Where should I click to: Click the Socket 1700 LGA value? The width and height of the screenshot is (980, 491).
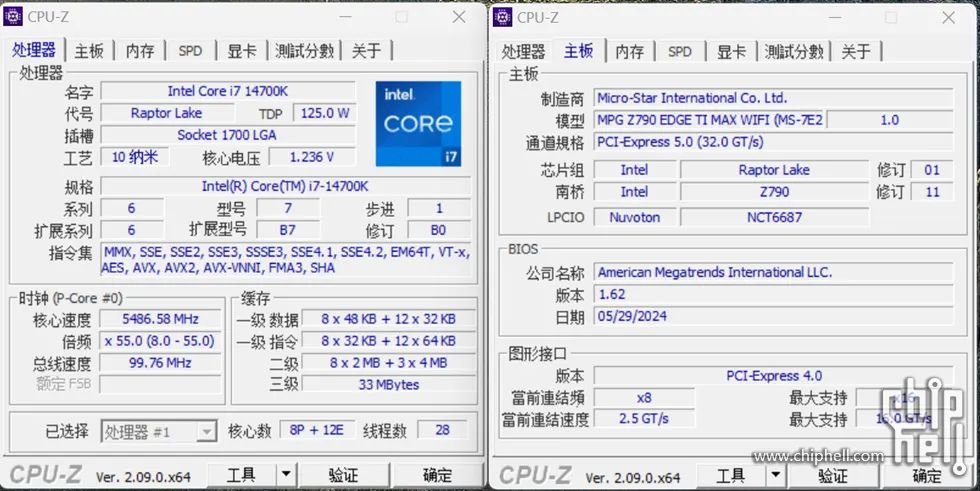tap(228, 135)
